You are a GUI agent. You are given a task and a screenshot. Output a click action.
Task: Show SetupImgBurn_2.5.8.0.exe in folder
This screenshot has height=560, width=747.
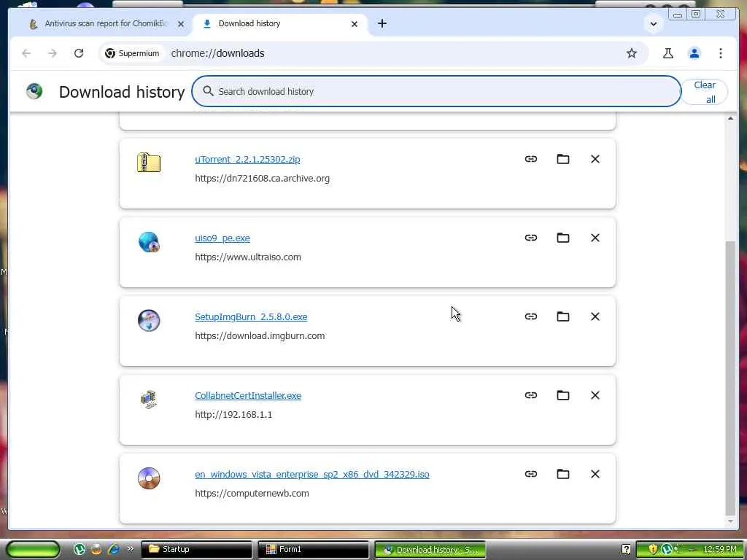pos(563,316)
